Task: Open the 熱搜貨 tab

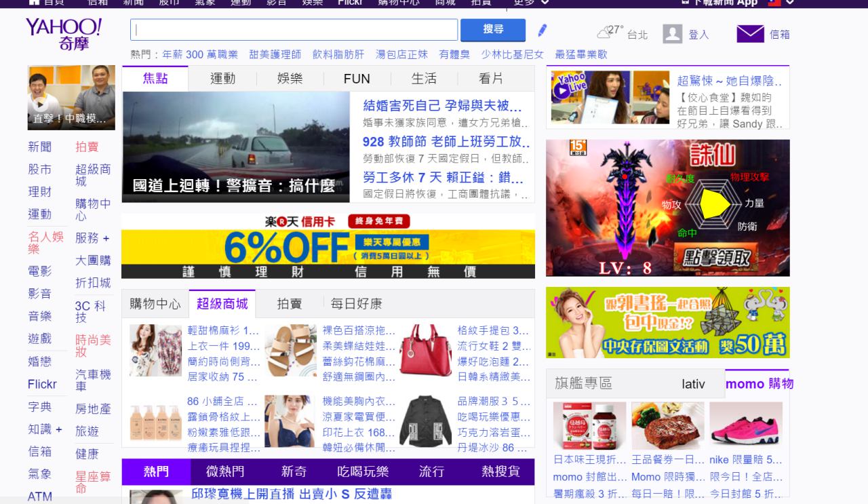Action: coord(500,471)
